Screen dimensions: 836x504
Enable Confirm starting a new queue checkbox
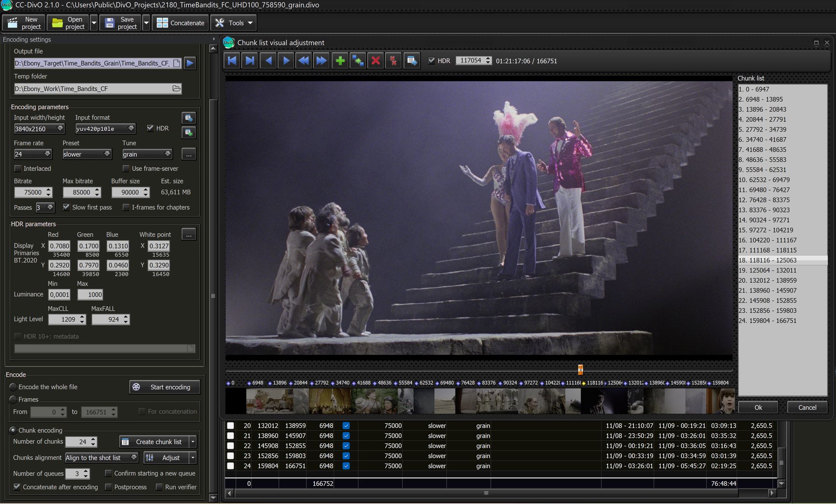[108, 473]
